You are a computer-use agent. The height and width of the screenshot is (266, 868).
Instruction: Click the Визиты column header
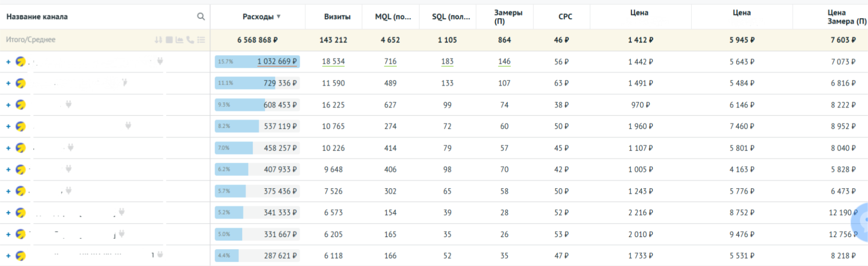tap(337, 17)
